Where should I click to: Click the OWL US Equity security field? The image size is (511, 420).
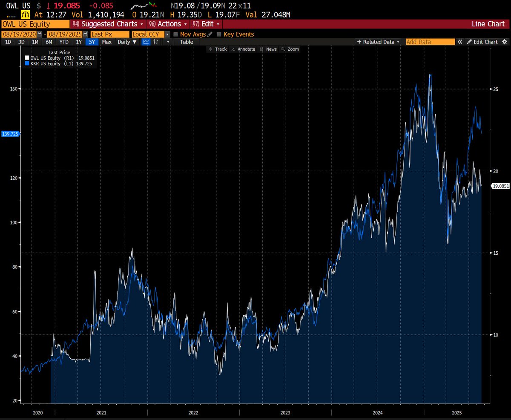35,24
